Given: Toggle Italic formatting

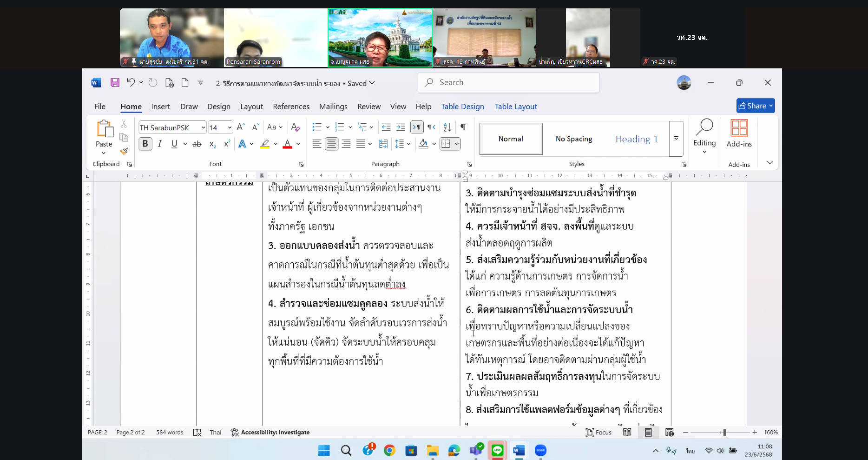Looking at the screenshot, I should point(160,144).
